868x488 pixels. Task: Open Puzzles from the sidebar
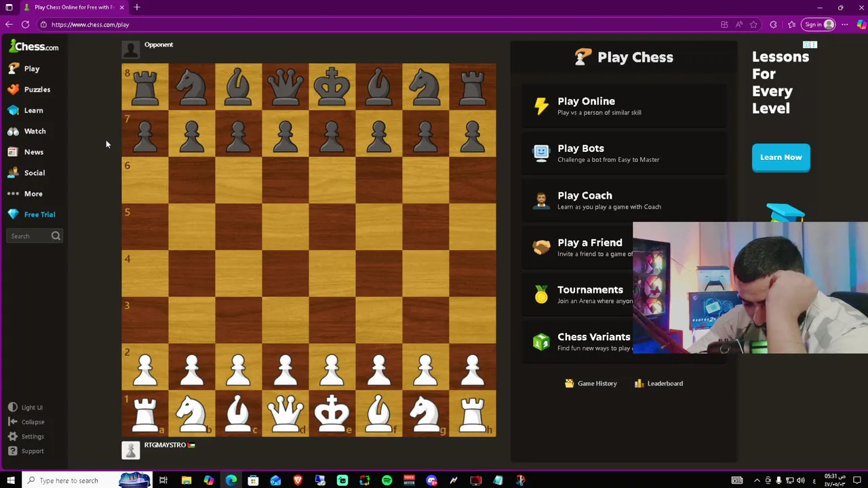click(x=29, y=89)
